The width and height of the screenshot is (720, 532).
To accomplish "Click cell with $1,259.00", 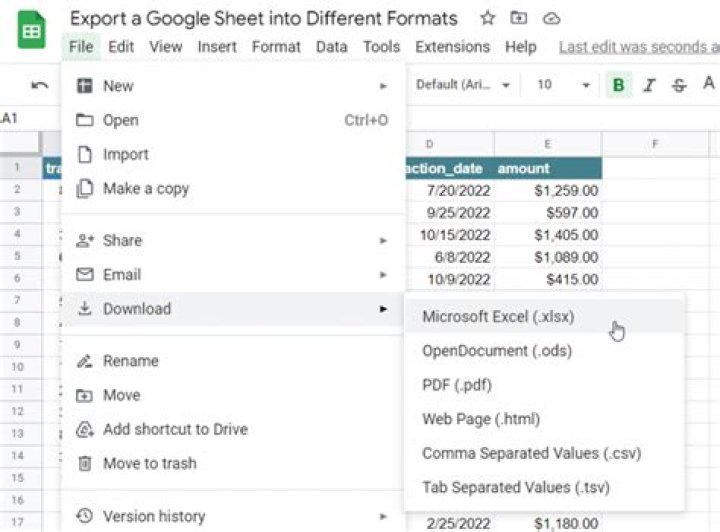I will [548, 190].
